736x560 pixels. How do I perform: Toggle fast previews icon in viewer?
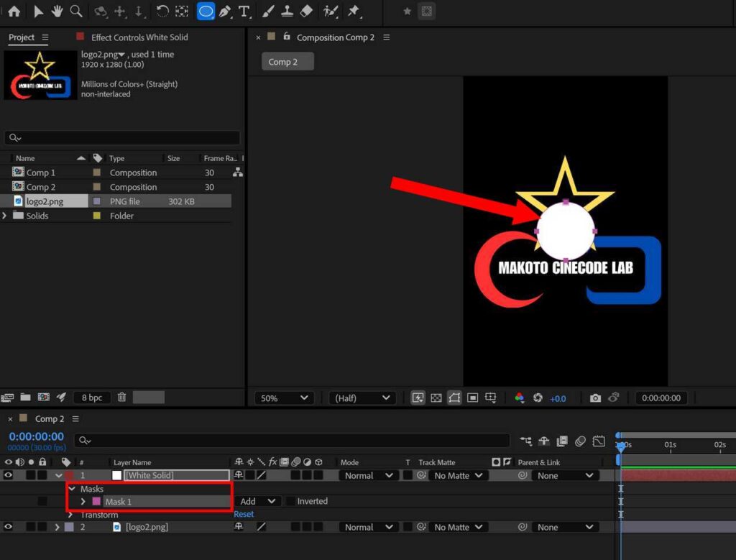coord(418,398)
